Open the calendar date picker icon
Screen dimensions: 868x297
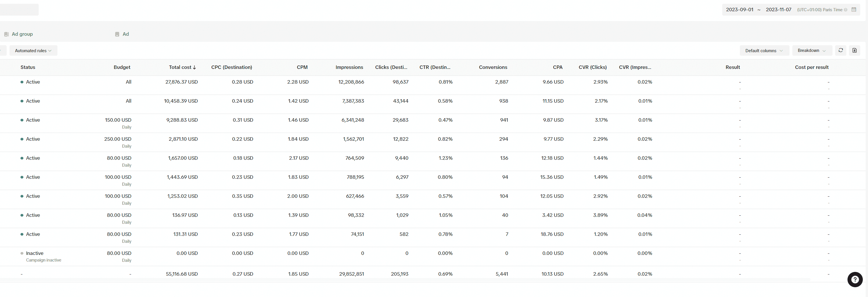(854, 10)
